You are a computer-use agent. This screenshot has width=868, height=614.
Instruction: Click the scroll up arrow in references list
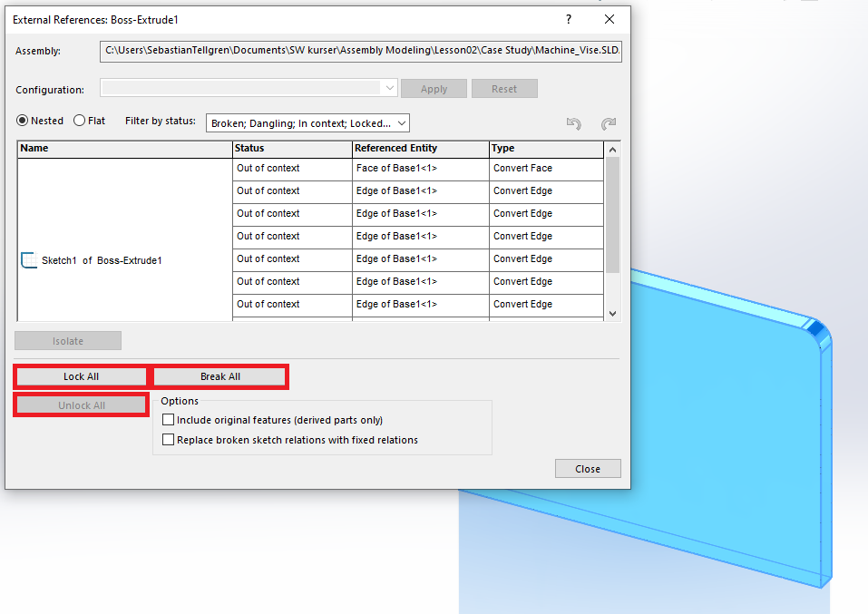[612, 150]
